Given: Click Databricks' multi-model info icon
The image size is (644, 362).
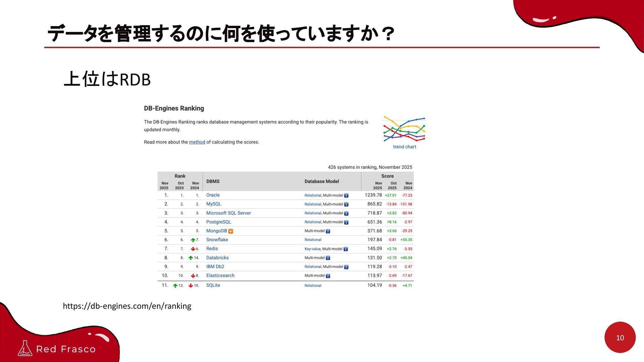Looking at the screenshot, I should point(328,258).
